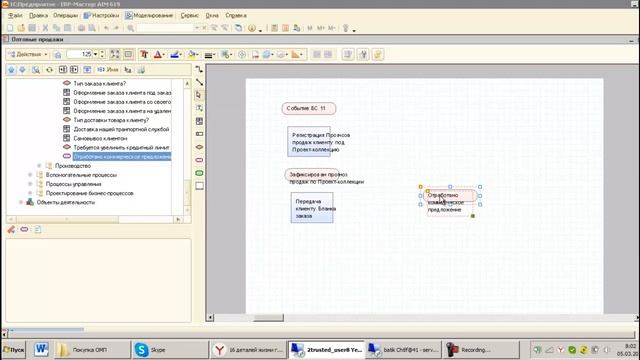Open the Сервис menu
This screenshot has height=360, width=640.
[x=189, y=16]
